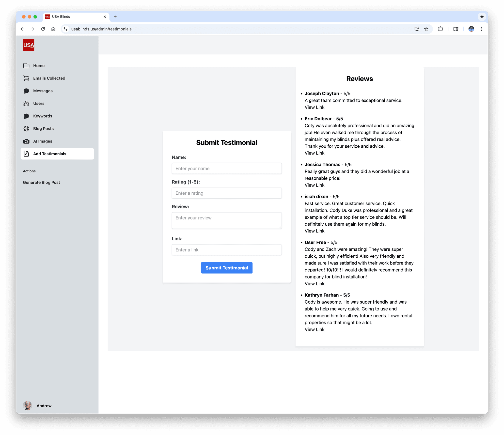Open View Link under Joseph Clayton review
Image resolution: width=504 pixels, height=435 pixels.
tap(314, 107)
